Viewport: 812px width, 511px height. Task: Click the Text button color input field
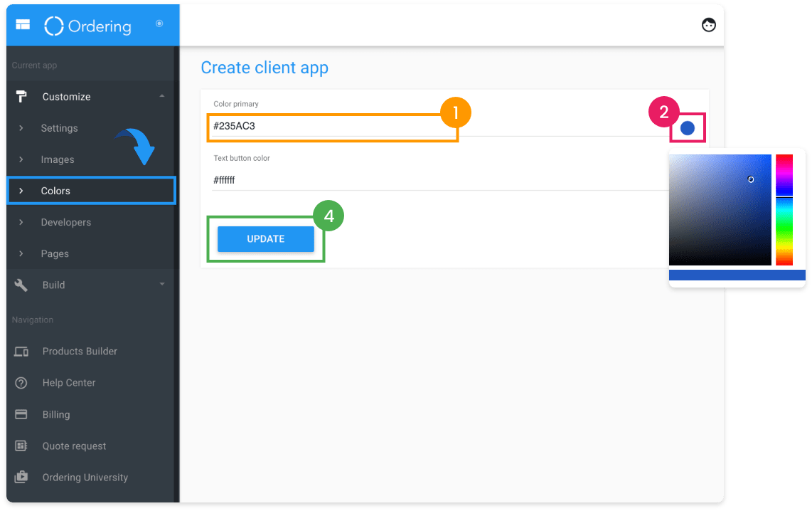[440, 180]
